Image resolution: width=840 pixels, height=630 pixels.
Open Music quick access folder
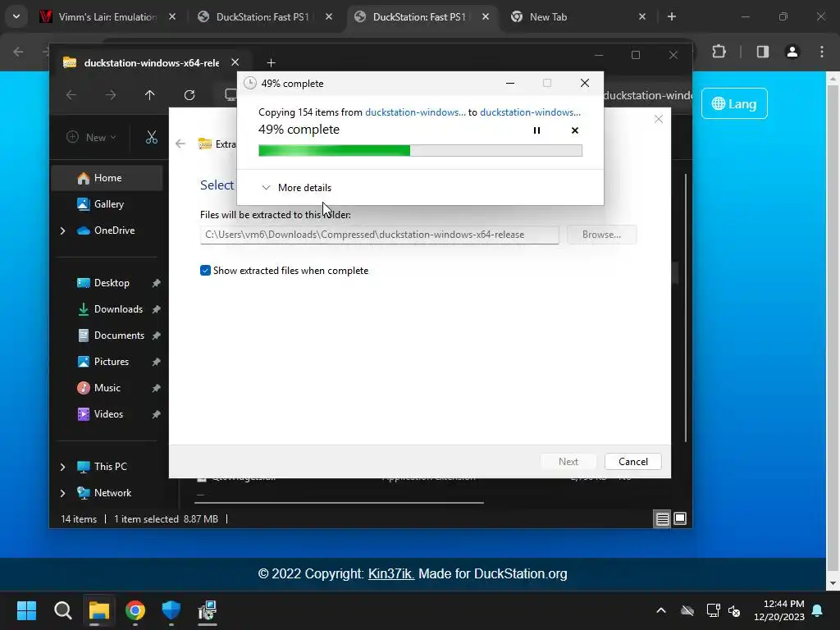107,388
